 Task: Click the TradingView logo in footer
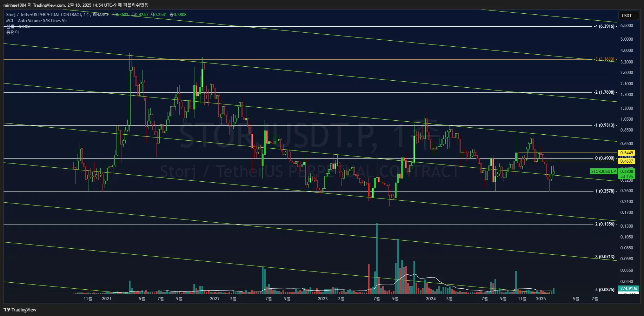coord(20,310)
